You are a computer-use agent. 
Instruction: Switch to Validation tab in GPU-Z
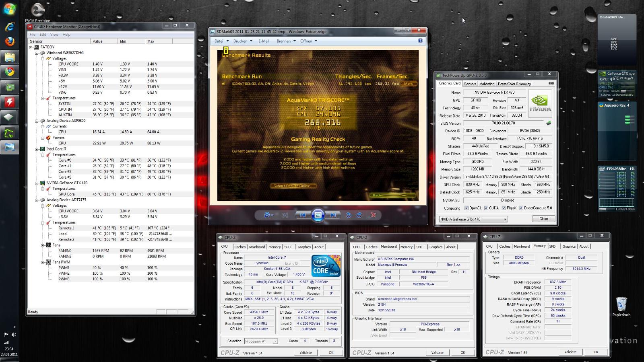point(487,84)
